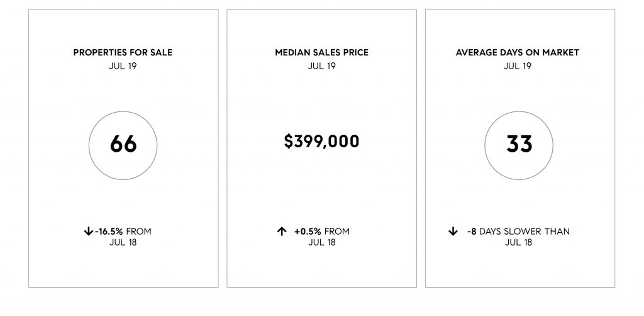Click the down arrow beside -8 days
The image size is (644, 316).
[x=453, y=232]
